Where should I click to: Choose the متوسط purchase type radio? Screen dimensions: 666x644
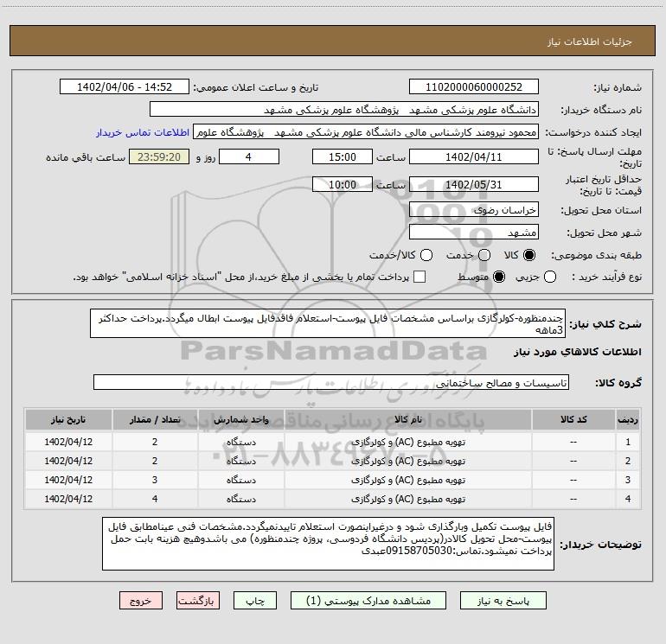499,277
